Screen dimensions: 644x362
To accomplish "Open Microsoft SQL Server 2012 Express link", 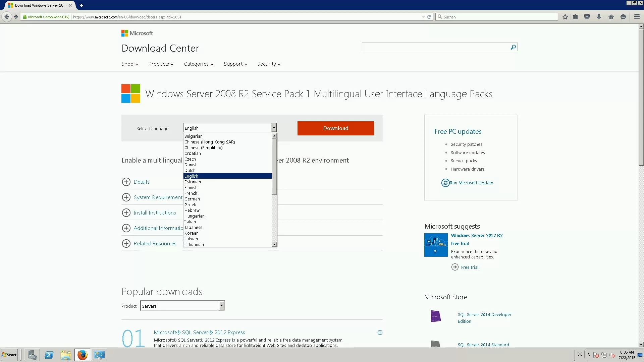I will 199,333.
